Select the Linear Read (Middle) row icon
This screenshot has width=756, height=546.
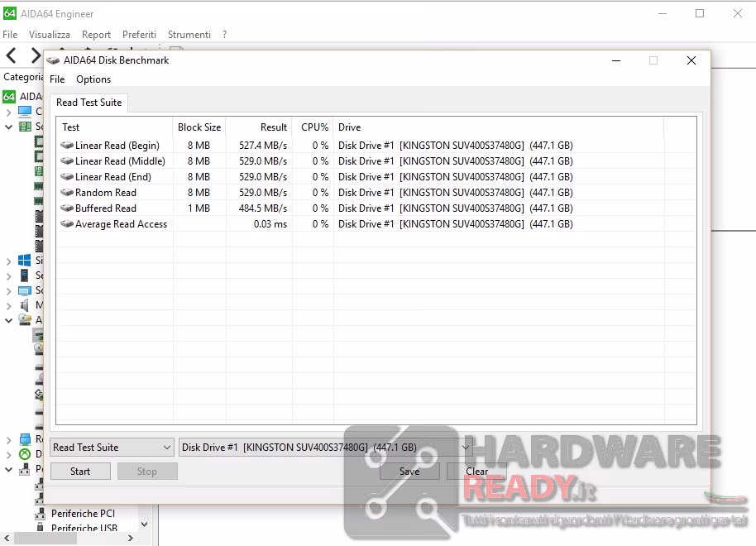tap(67, 161)
